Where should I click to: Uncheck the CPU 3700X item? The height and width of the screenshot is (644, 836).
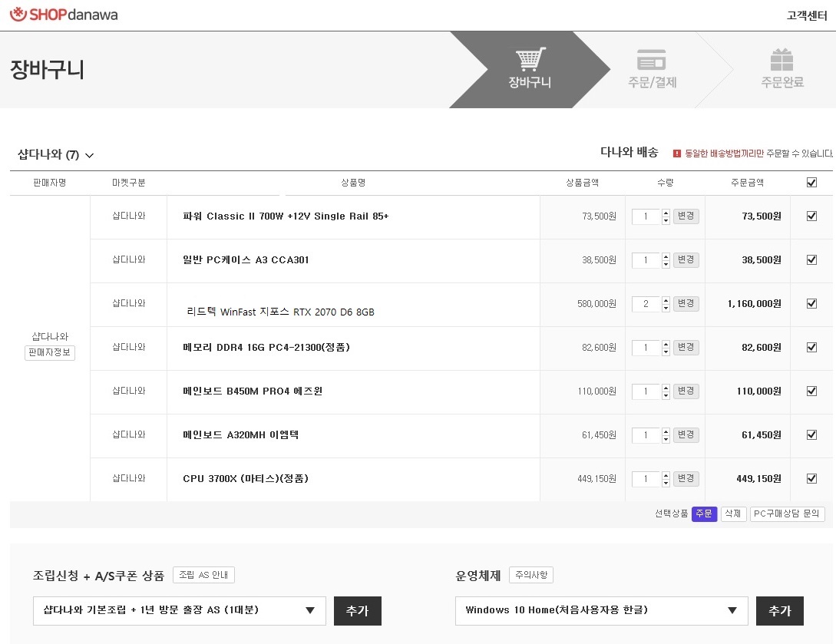(x=811, y=478)
